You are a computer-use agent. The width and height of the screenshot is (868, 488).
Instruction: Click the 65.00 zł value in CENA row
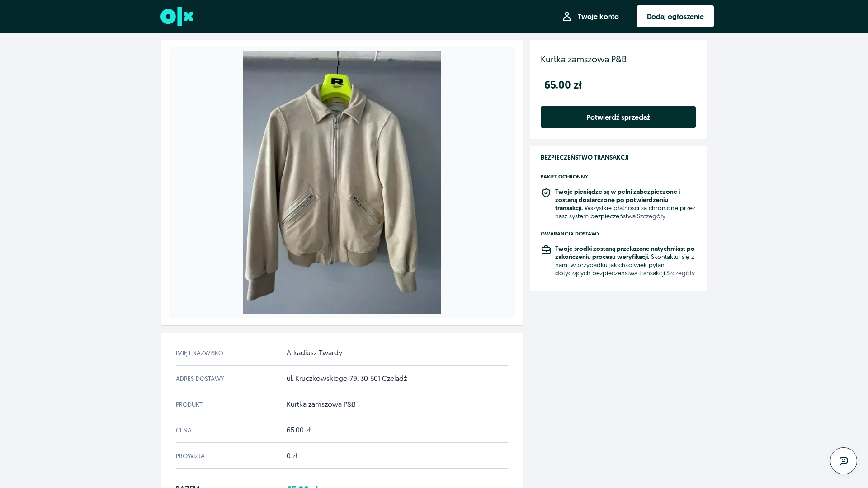(x=298, y=430)
